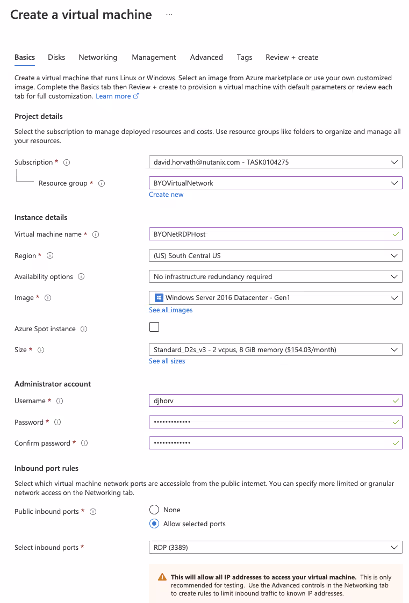Click the info icon beside Resource group

pyautogui.click(x=101, y=183)
